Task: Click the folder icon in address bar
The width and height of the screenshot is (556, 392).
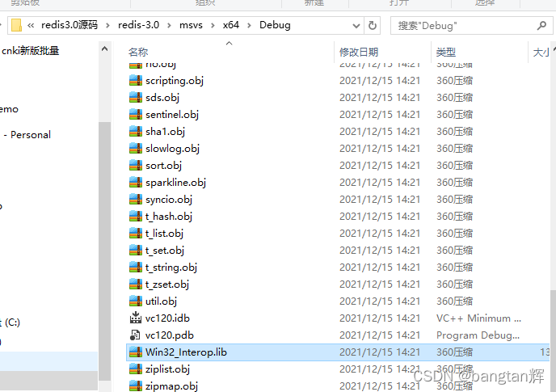Action: tap(16, 26)
